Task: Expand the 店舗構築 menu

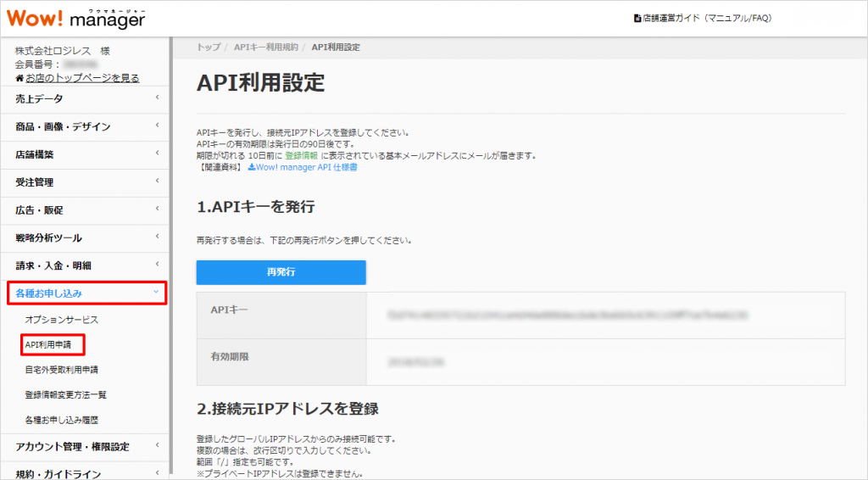Action: click(85, 154)
